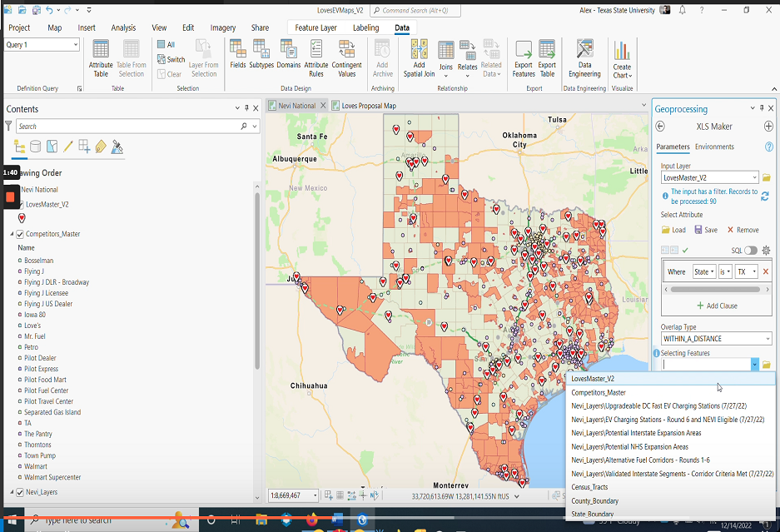Open the Domains view
780x532 pixels.
pyautogui.click(x=289, y=54)
